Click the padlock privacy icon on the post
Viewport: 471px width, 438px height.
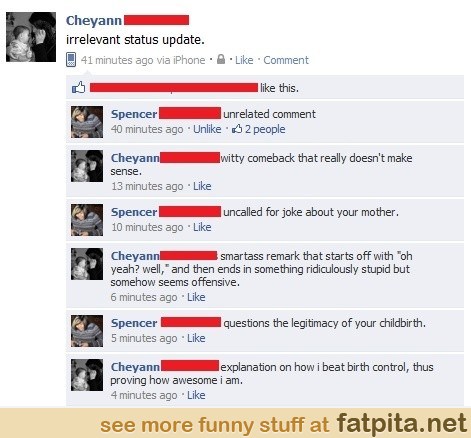point(221,59)
